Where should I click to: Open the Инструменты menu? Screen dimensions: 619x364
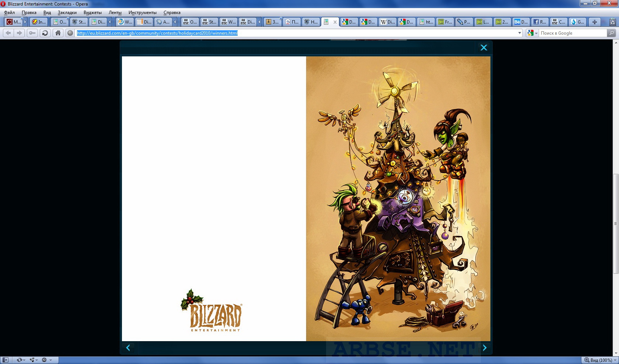tap(143, 13)
